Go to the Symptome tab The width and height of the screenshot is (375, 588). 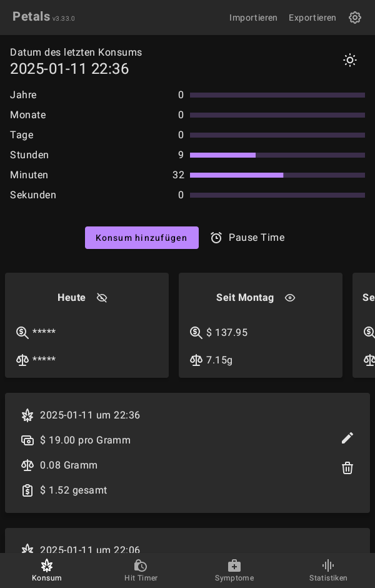[234, 570]
